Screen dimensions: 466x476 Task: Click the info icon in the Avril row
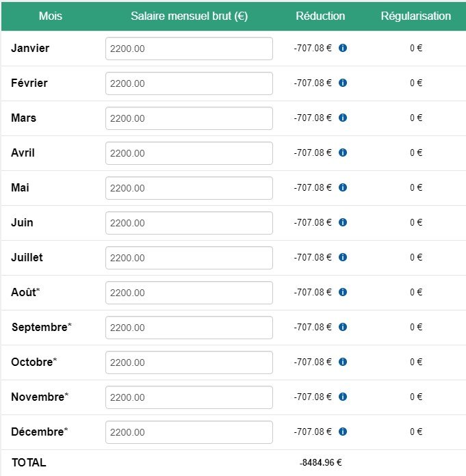(343, 153)
